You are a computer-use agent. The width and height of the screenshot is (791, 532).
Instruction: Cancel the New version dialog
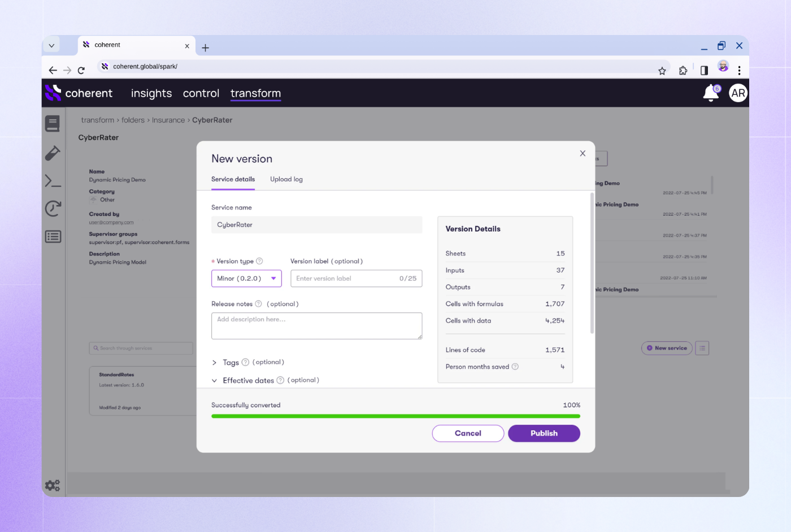coord(468,433)
